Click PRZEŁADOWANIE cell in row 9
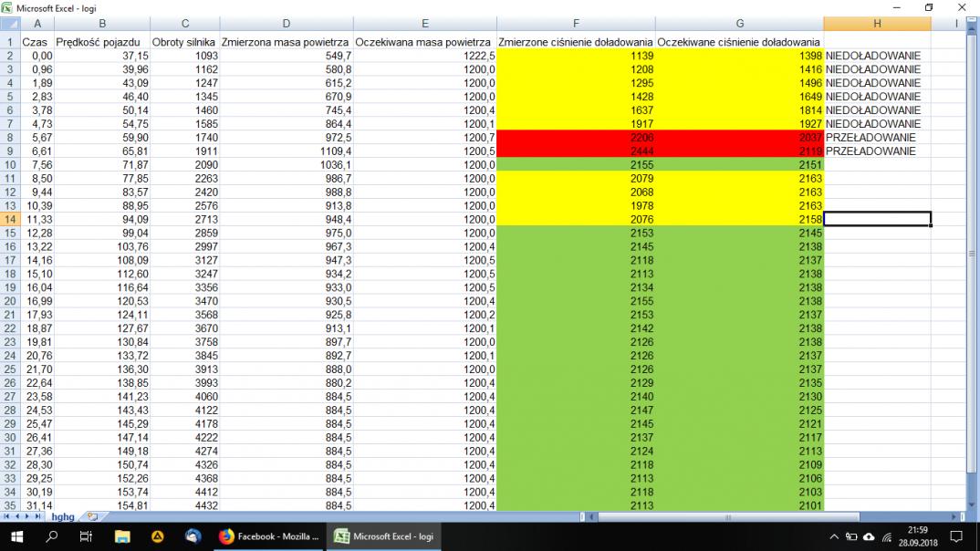The height and width of the screenshot is (551, 980). (x=877, y=151)
